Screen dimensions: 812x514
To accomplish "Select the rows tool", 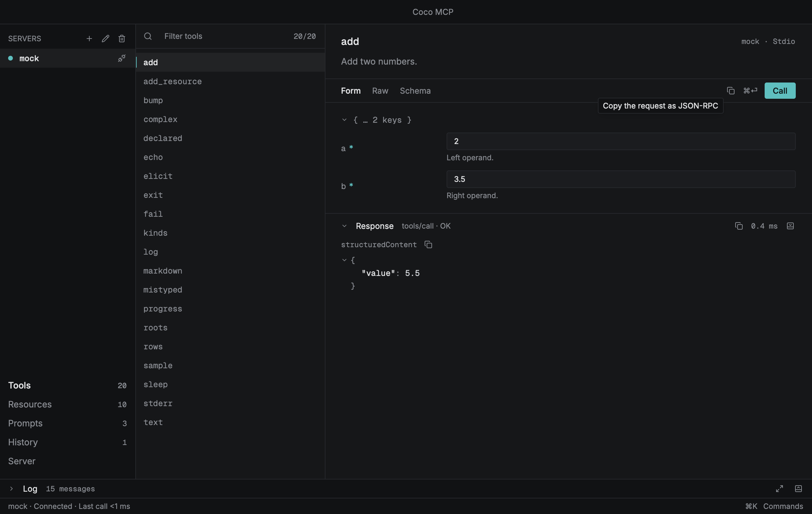I will pyautogui.click(x=230, y=346).
